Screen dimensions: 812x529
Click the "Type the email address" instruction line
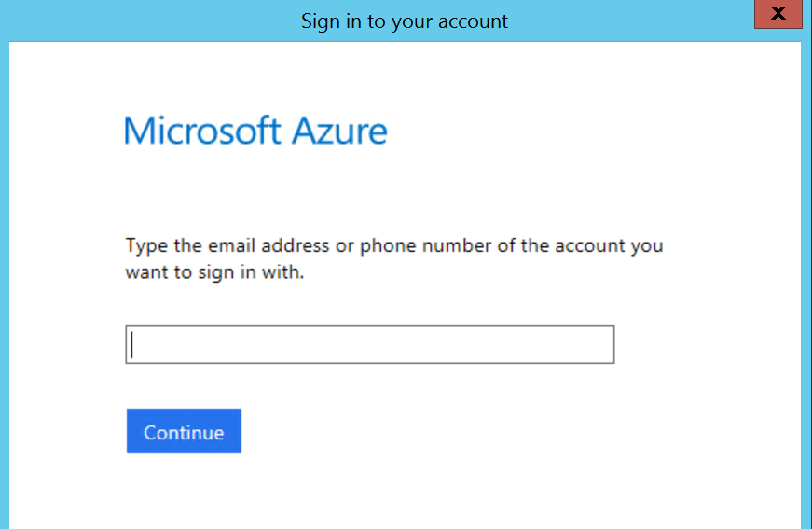[x=393, y=247]
